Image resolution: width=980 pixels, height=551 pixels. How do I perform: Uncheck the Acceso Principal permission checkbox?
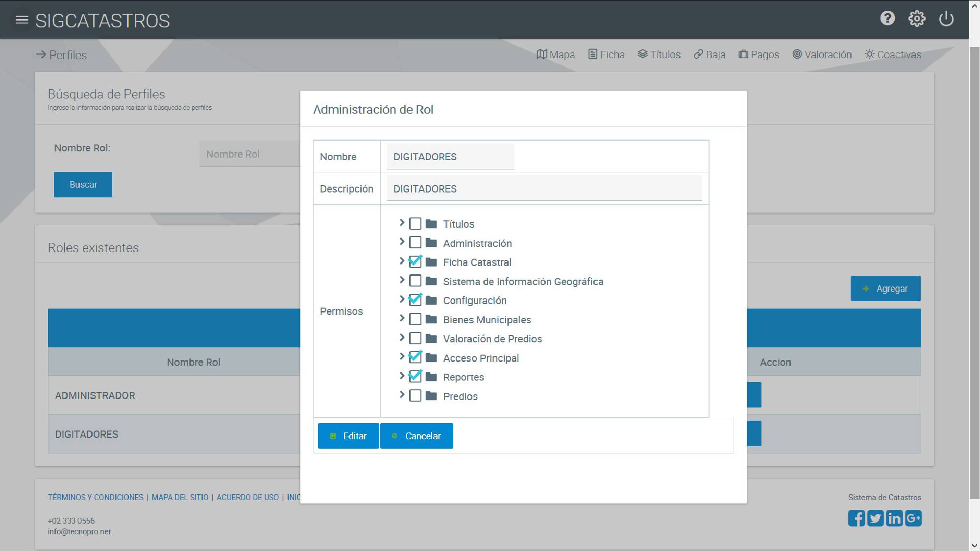[x=415, y=357]
